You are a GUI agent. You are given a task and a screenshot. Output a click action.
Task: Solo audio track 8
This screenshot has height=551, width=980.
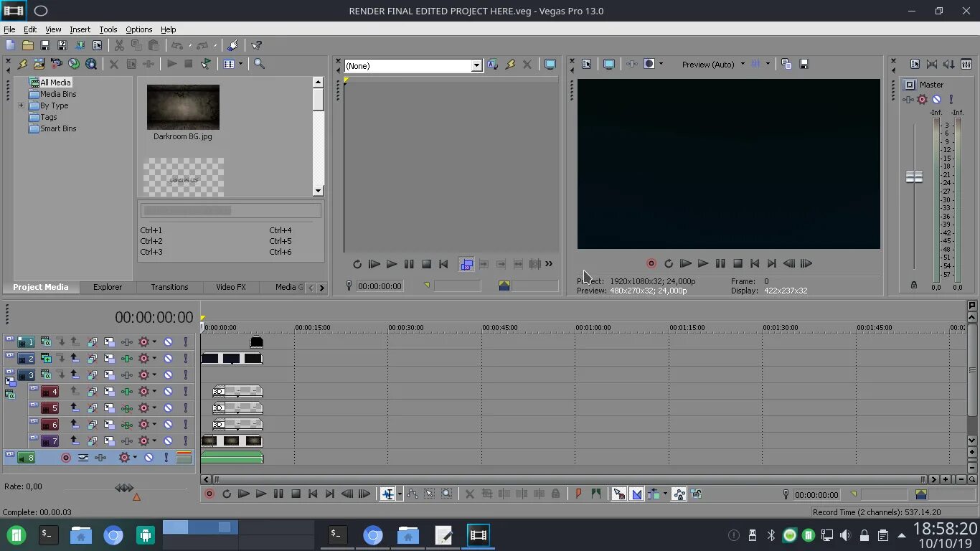click(x=166, y=458)
